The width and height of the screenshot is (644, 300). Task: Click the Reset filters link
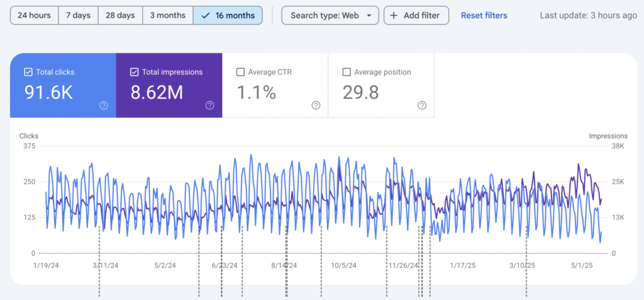[484, 15]
